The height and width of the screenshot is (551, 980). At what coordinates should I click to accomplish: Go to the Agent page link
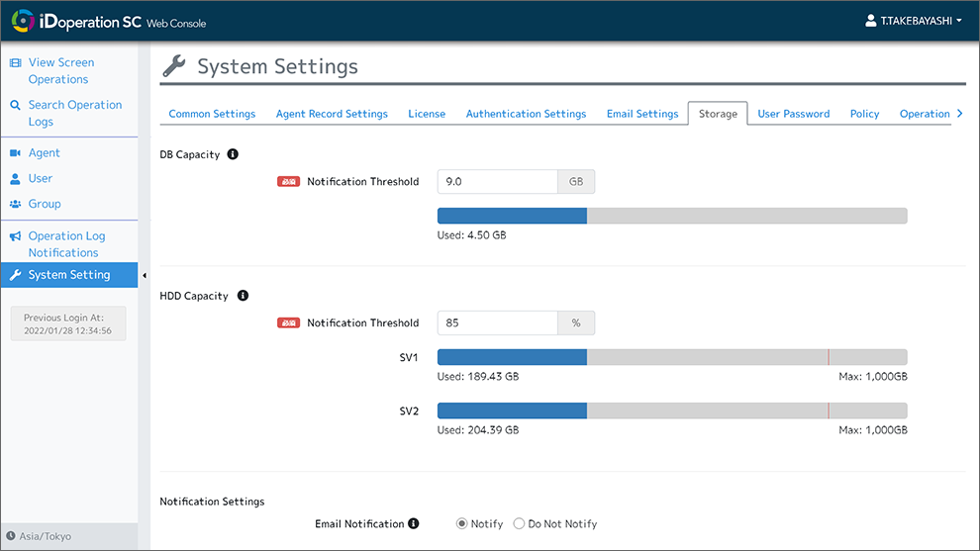44,153
